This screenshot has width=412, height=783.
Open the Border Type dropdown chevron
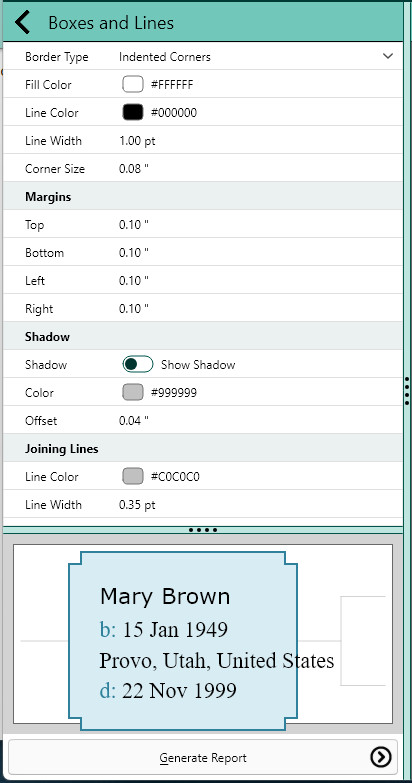388,56
